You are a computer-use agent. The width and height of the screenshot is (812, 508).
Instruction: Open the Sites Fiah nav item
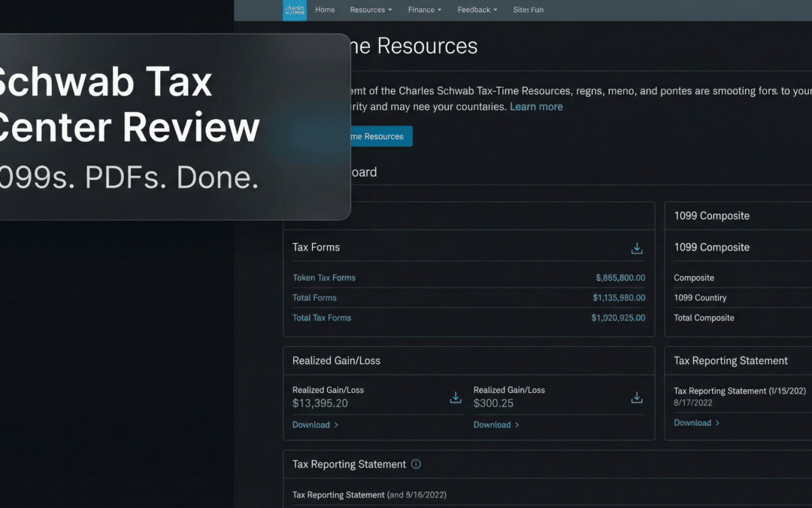[529, 10]
